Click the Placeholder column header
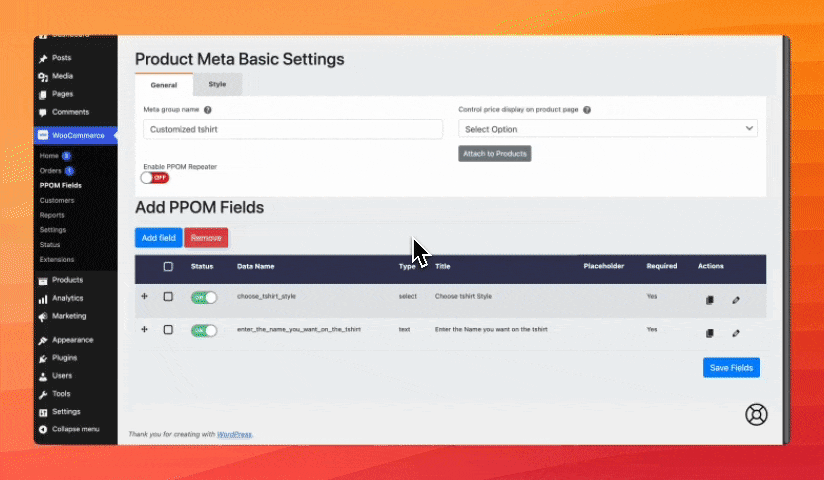The image size is (824, 480). coord(603,266)
